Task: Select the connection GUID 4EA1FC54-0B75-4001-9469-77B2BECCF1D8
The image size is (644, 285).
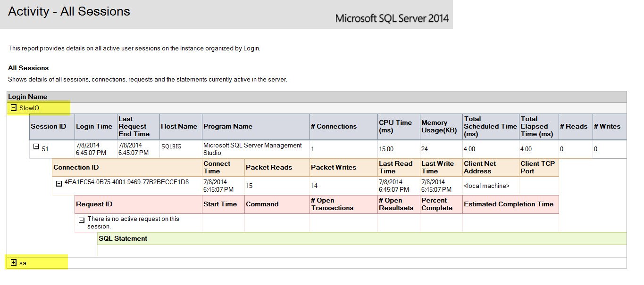Action: (x=126, y=182)
